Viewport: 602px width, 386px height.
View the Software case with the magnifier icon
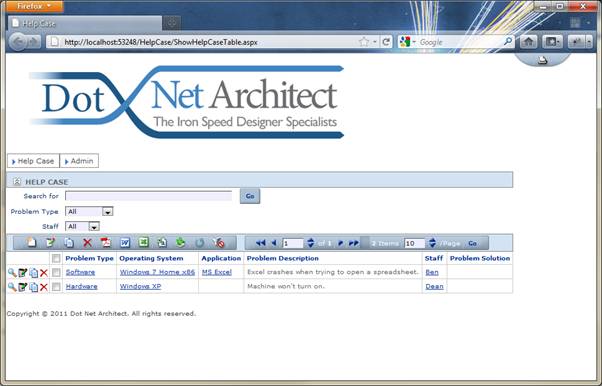[x=12, y=273]
